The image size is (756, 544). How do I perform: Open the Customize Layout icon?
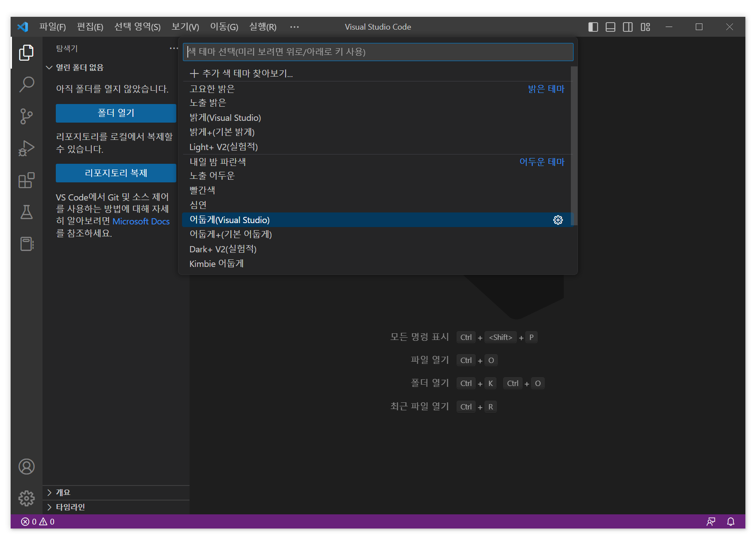click(x=645, y=27)
